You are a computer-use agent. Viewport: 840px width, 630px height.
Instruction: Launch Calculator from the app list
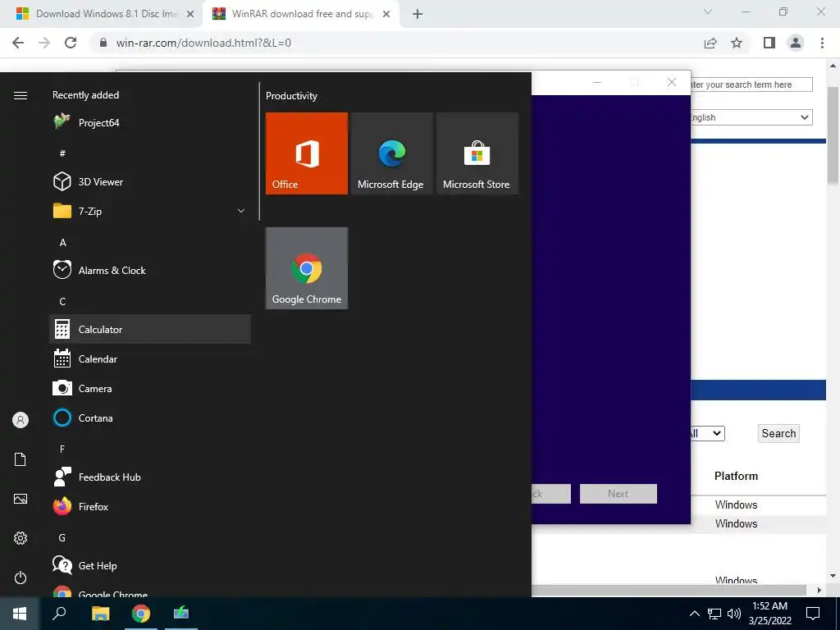tap(150, 329)
